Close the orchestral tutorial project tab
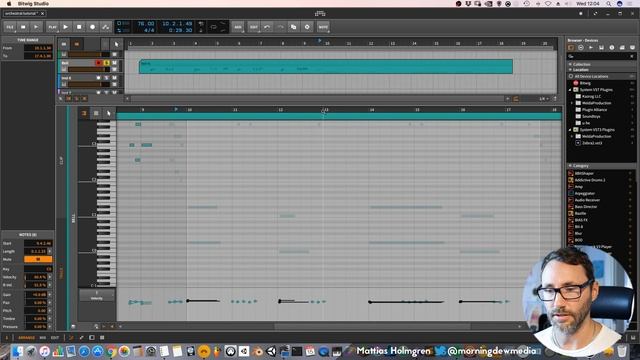The width and height of the screenshot is (640, 360). pyautogui.click(x=42, y=13)
